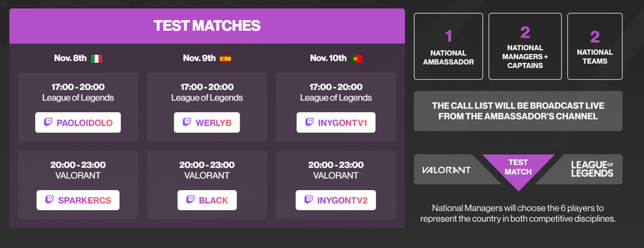Click the VALORANT logo
Image resolution: width=644 pixels, height=248 pixels.
[x=446, y=170]
